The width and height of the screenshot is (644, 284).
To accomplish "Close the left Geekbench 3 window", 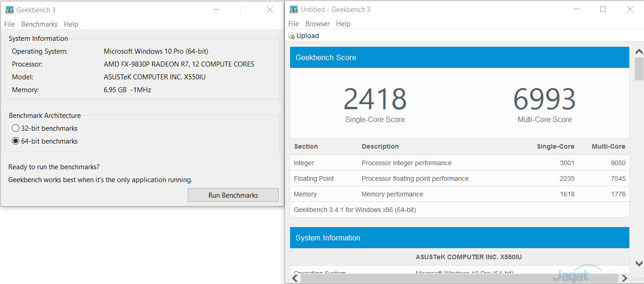I will [x=270, y=10].
